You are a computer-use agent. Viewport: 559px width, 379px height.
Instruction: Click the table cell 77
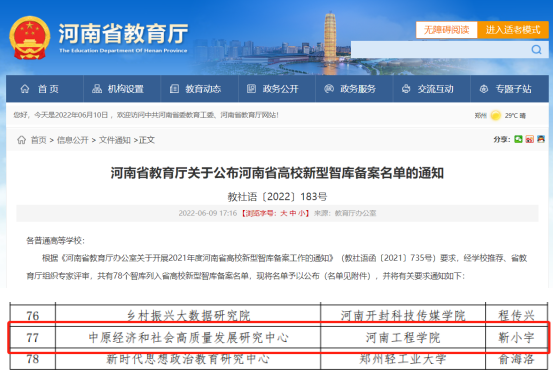point(32,337)
